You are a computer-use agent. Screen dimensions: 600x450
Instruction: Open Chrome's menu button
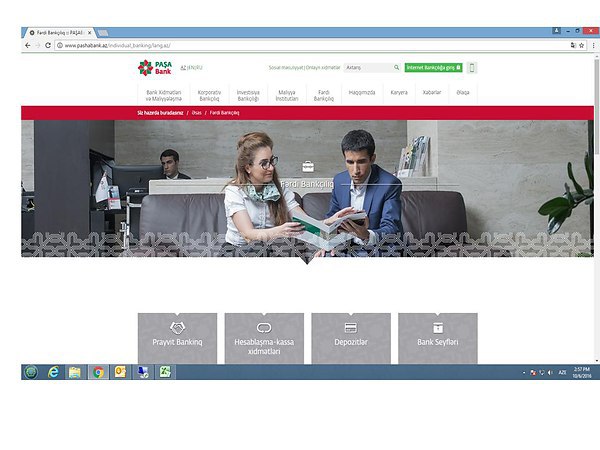pos(593,45)
